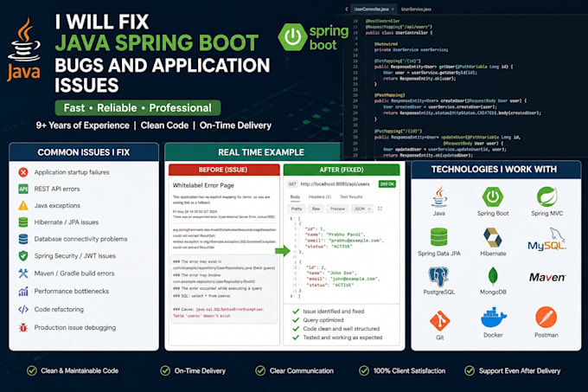Select the Body tab in response panel

[x=295, y=197]
